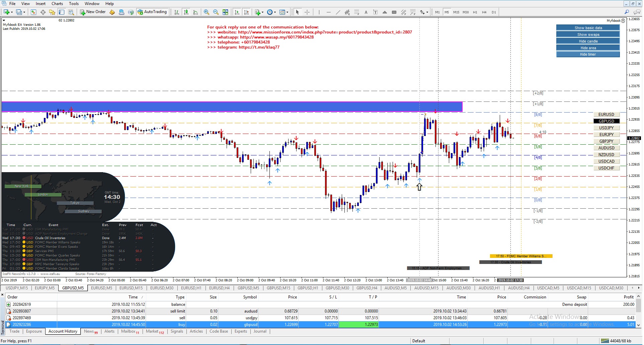Select the Fibonacci retracement tool

[356, 12]
